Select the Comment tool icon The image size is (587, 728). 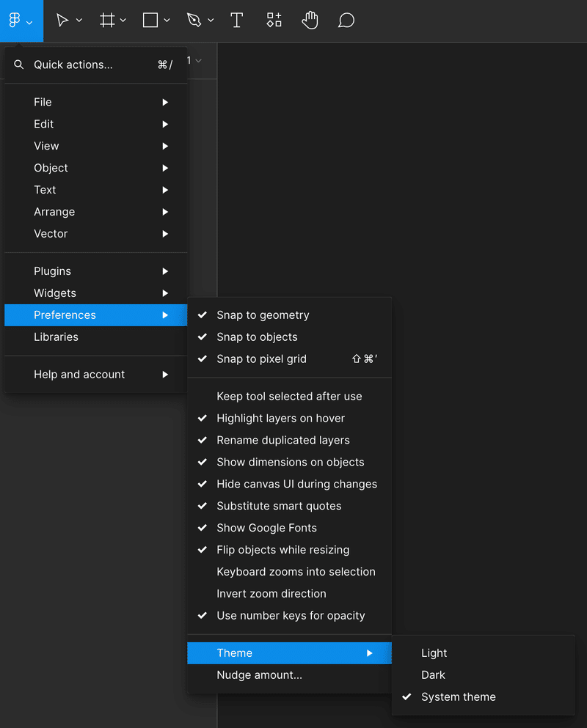(346, 21)
